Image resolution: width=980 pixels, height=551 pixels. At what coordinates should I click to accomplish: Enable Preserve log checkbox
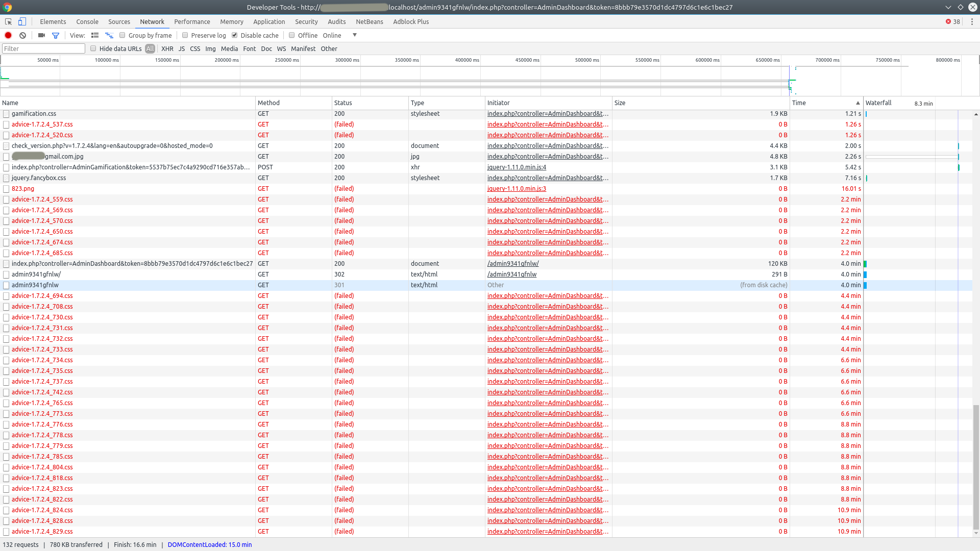tap(185, 35)
